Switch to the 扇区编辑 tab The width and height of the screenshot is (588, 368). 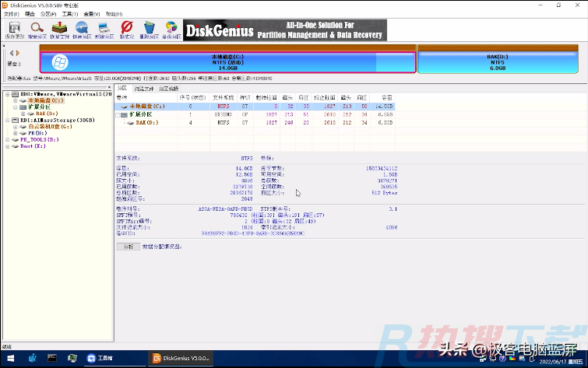point(168,89)
